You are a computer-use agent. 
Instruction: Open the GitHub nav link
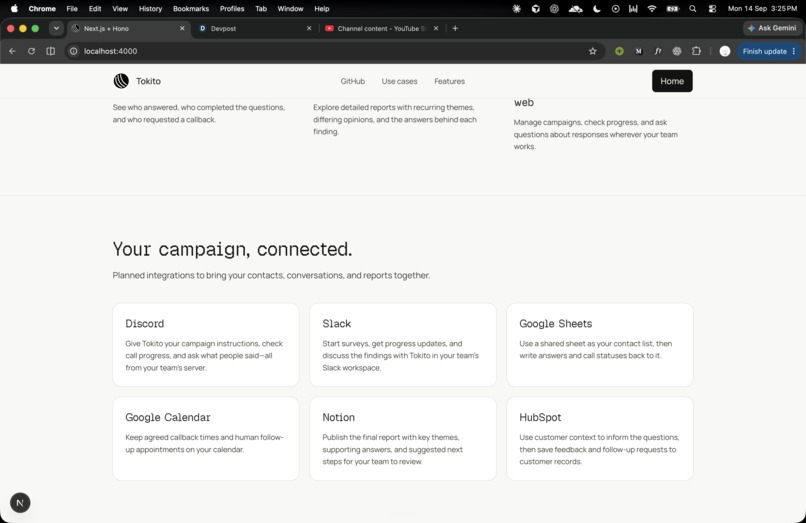[353, 81]
